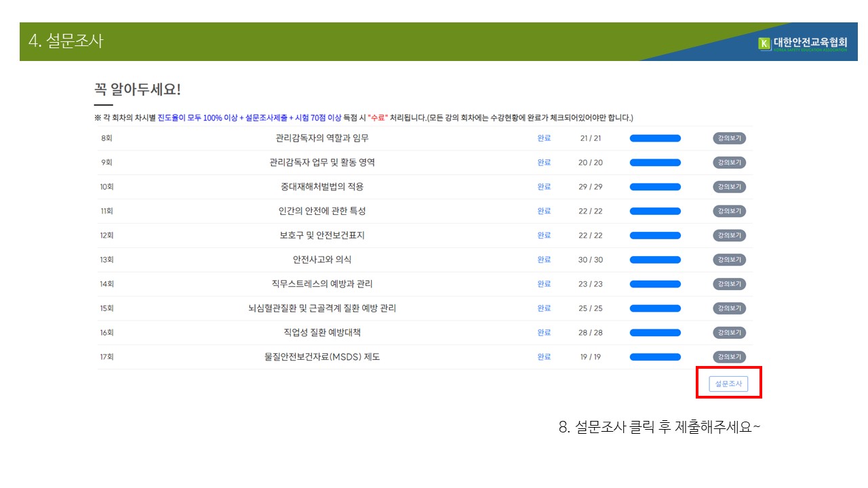Viewport: 868px width, 488px height.
Task: Open 강의보기 for 물질안전보건자료(MSDS) 제도
Action: pos(729,357)
